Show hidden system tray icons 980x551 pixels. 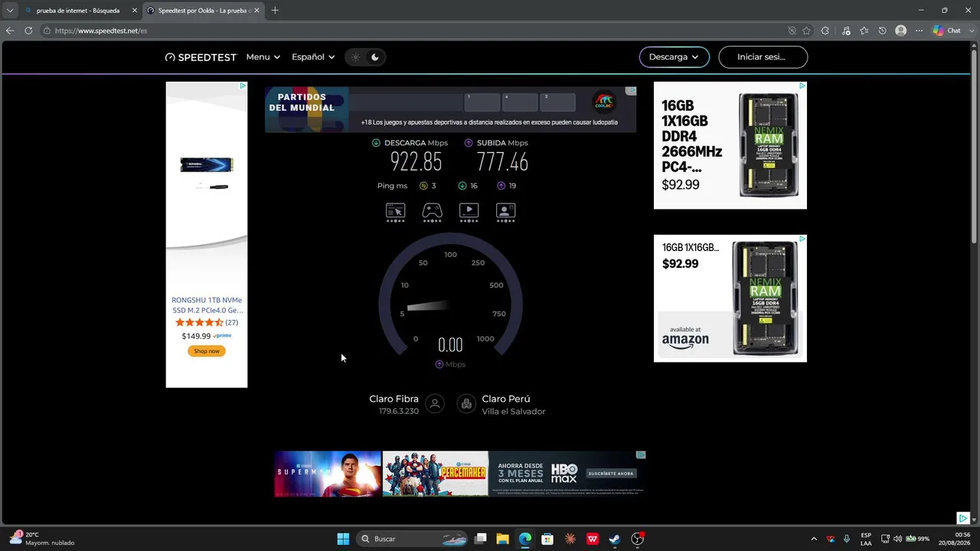tap(814, 539)
